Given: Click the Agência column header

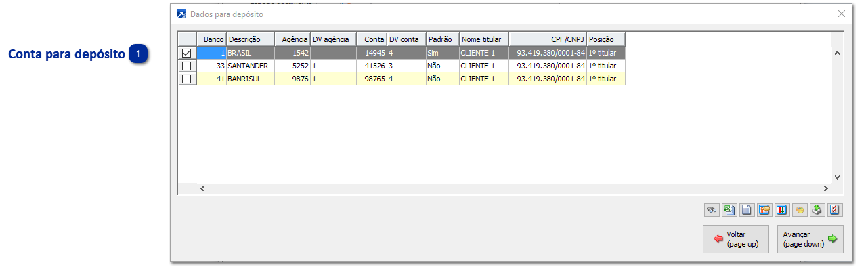Looking at the screenshot, I should point(292,39).
